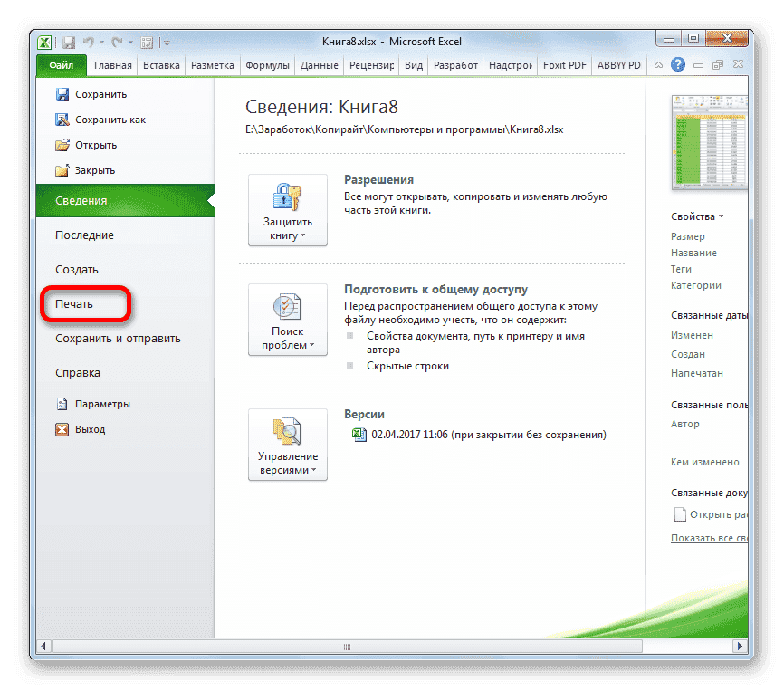The image size is (784, 690).
Task: Click the Save icon on Quick Access Toolbar
Action: click(x=68, y=42)
